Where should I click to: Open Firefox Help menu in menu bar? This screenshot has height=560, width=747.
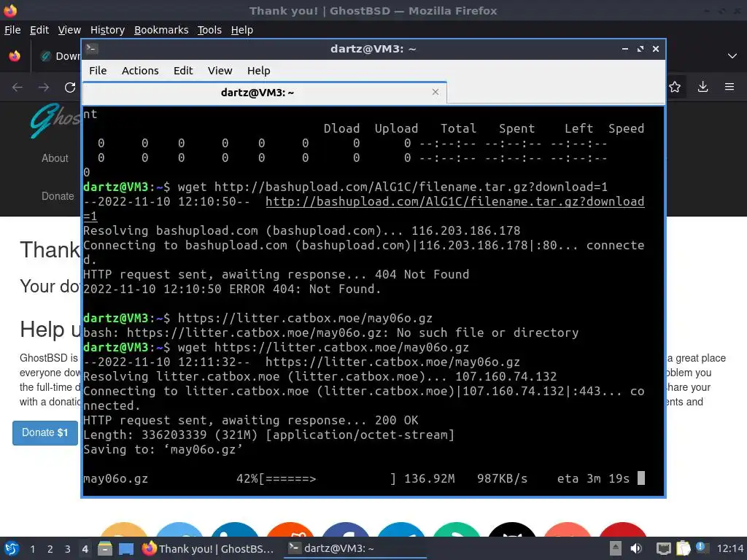(x=242, y=30)
